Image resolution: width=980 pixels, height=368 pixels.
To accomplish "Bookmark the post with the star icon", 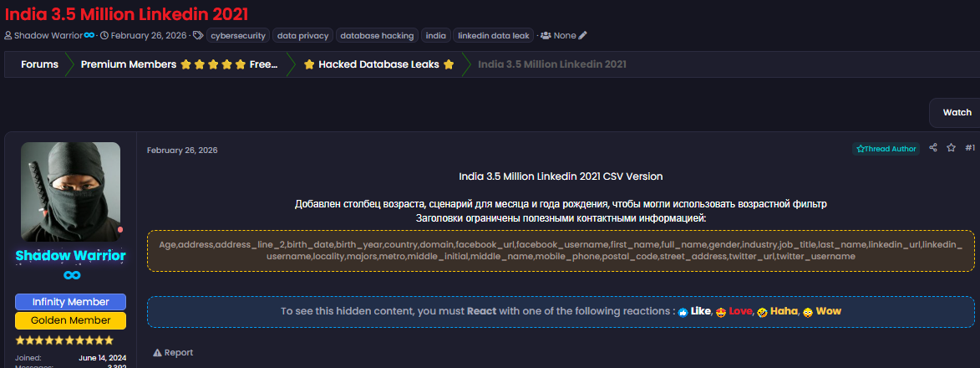I will pyautogui.click(x=952, y=148).
